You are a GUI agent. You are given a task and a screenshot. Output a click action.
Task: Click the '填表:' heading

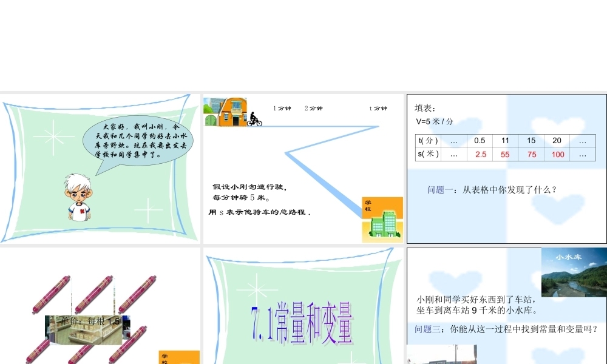point(425,108)
